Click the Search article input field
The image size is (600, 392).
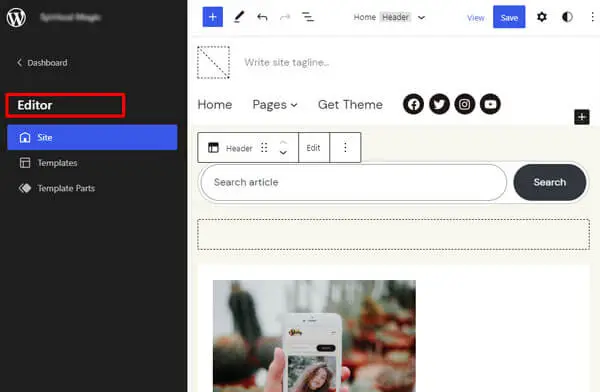[x=353, y=182]
